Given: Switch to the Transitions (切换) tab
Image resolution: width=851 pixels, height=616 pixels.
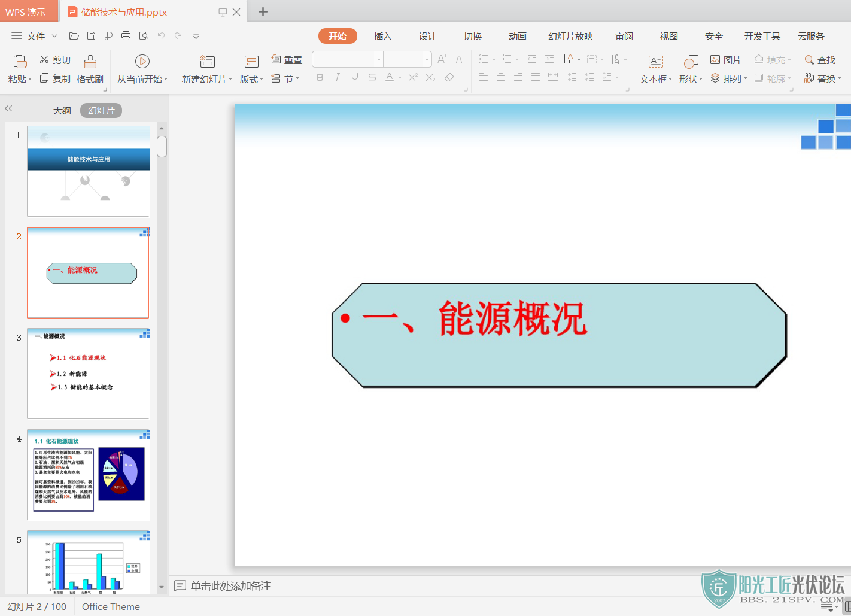Looking at the screenshot, I should (x=473, y=36).
